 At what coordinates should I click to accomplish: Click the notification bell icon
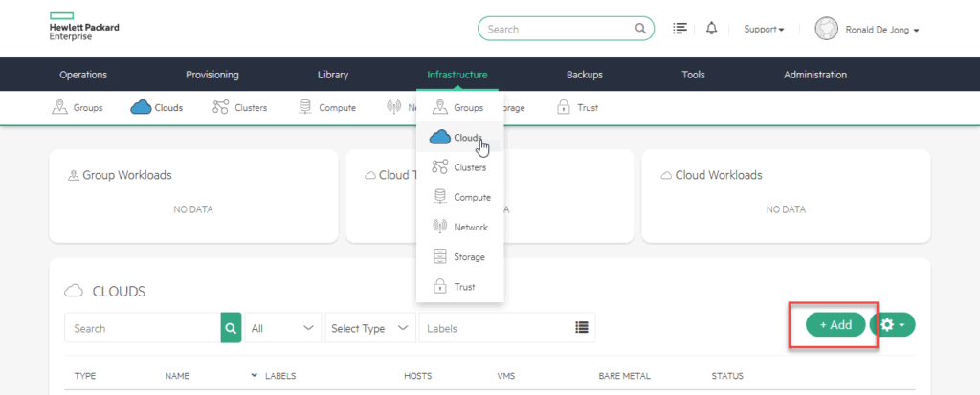pos(711,29)
